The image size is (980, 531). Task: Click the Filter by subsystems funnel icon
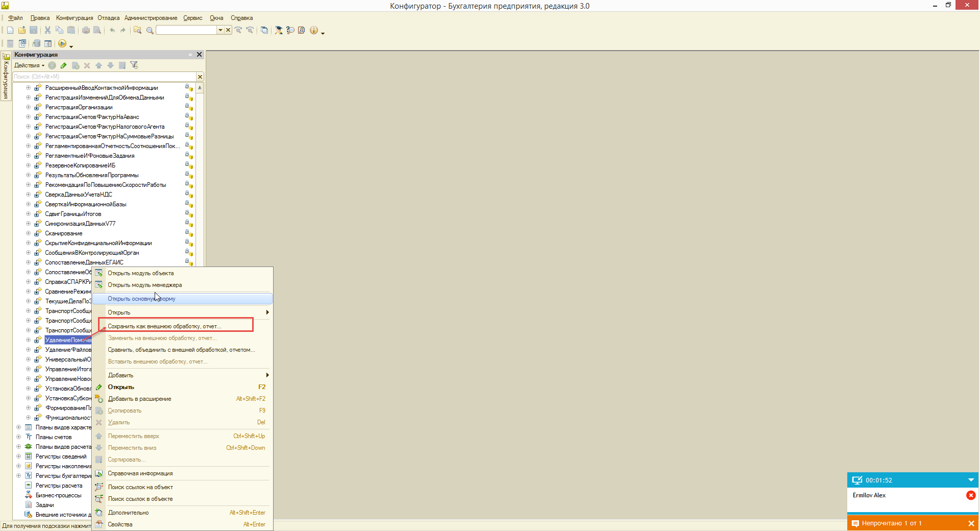click(134, 65)
